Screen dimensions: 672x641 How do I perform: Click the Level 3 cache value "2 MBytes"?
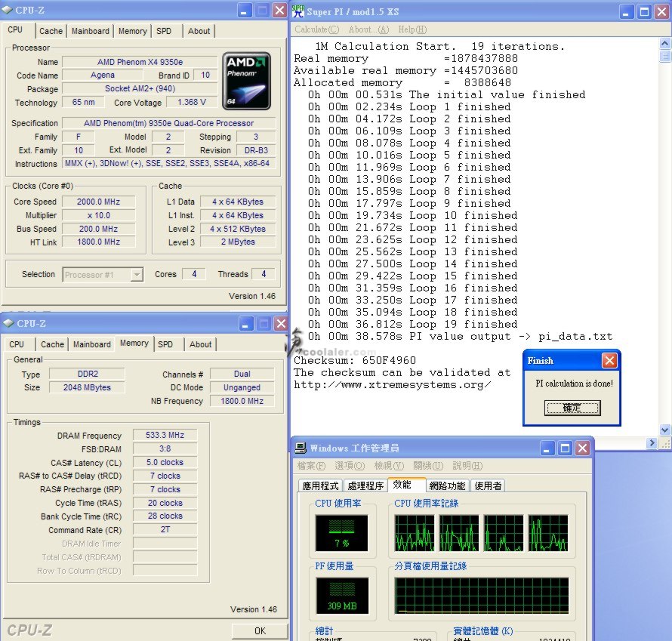point(238,242)
